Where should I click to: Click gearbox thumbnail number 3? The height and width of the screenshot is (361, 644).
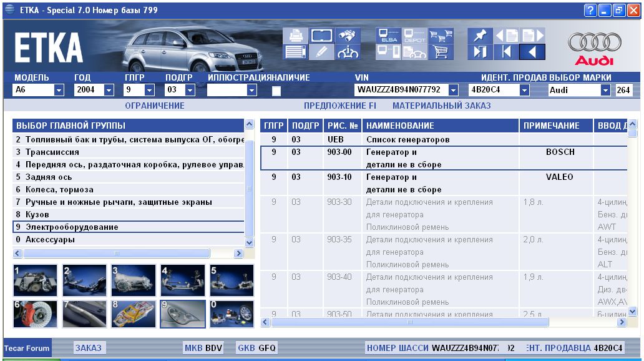(x=134, y=280)
